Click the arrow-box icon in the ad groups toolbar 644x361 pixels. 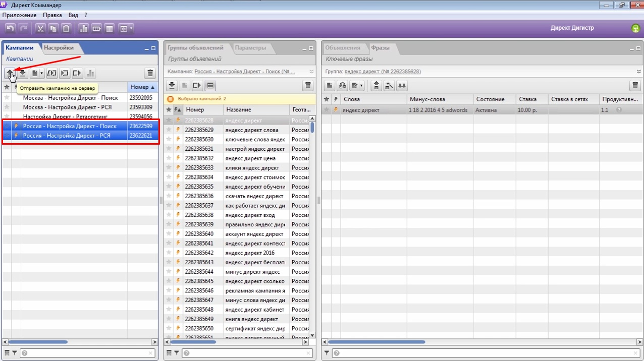coord(197,86)
